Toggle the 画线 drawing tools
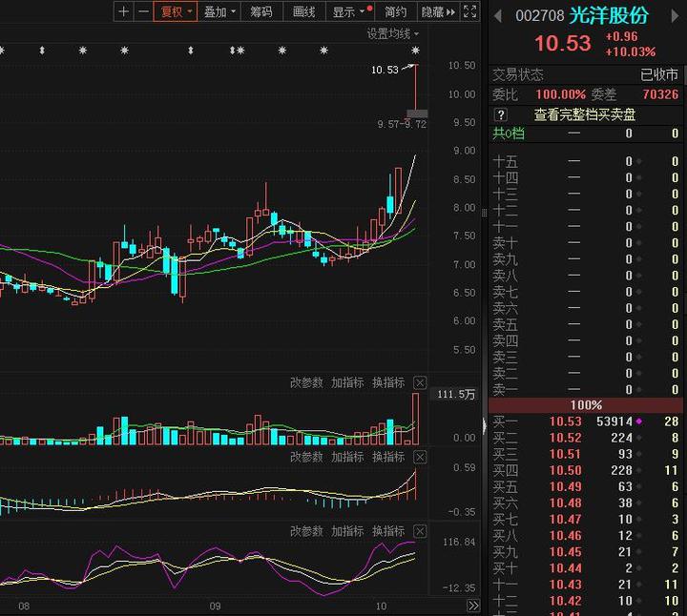The width and height of the screenshot is (687, 616). pos(303,11)
